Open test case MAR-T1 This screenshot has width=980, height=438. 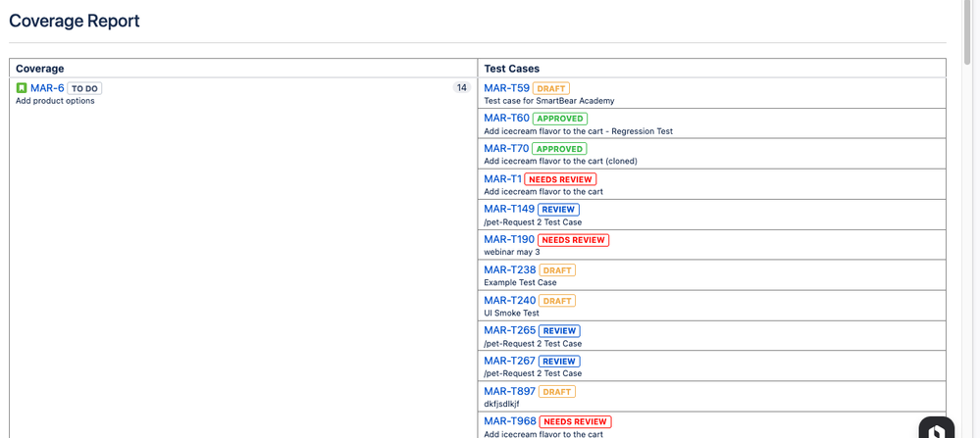click(502, 179)
